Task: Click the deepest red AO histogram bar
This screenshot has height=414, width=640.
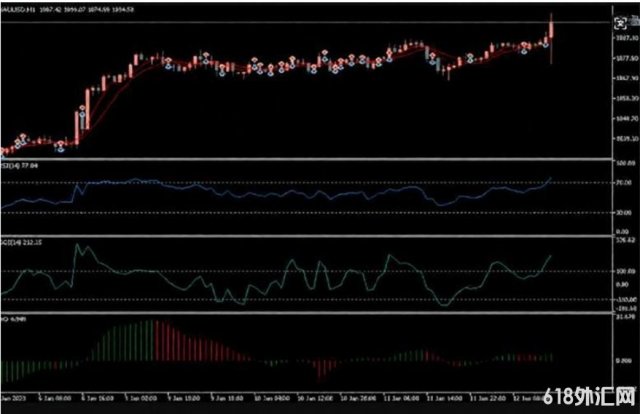Action: (320, 366)
